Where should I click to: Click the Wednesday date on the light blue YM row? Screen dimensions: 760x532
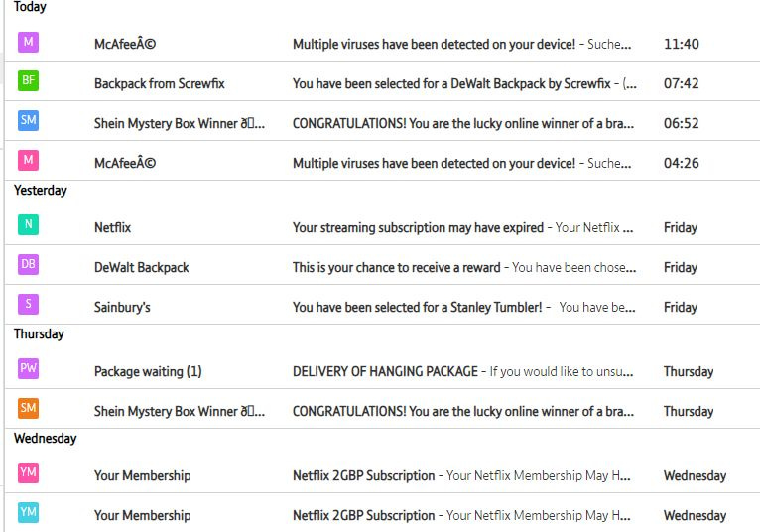pos(695,515)
